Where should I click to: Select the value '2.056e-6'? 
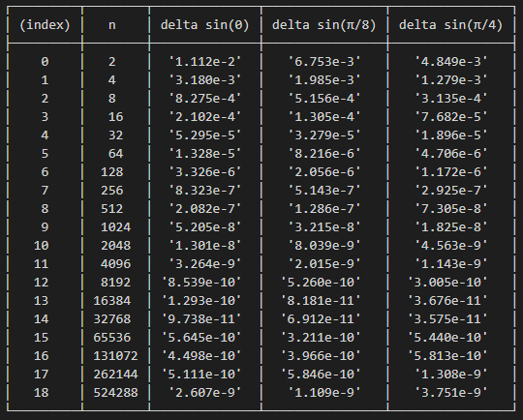[323, 172]
